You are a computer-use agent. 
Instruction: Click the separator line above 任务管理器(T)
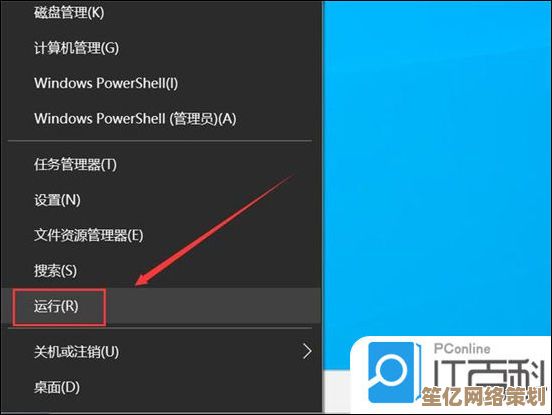click(x=160, y=142)
